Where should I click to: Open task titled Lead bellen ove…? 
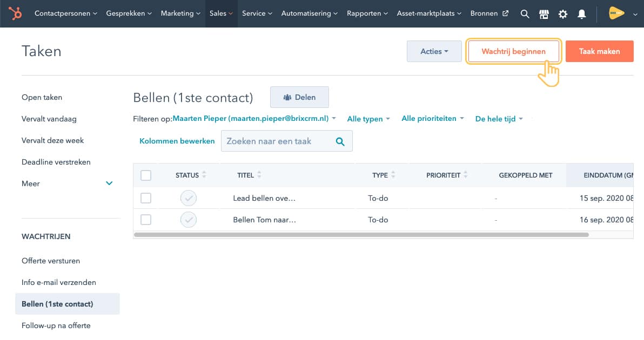(264, 198)
